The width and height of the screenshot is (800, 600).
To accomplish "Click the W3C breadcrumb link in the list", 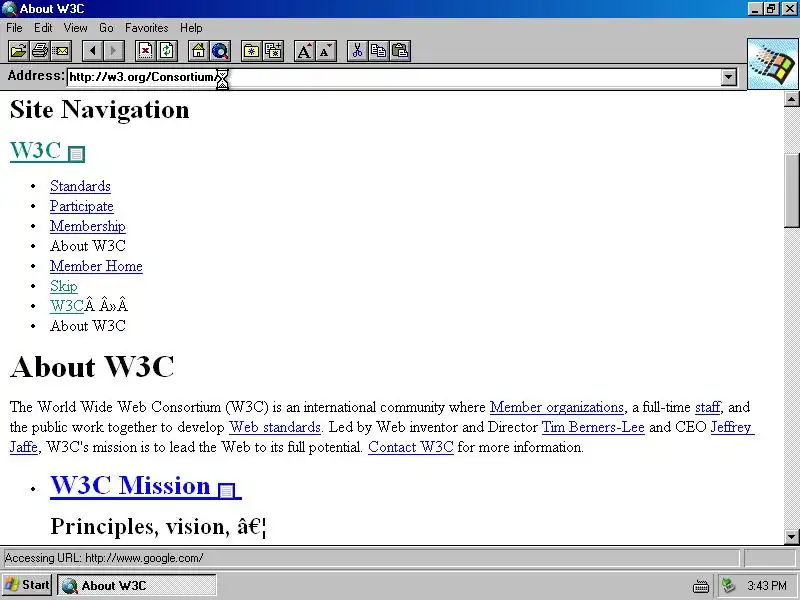I will click(x=67, y=306).
